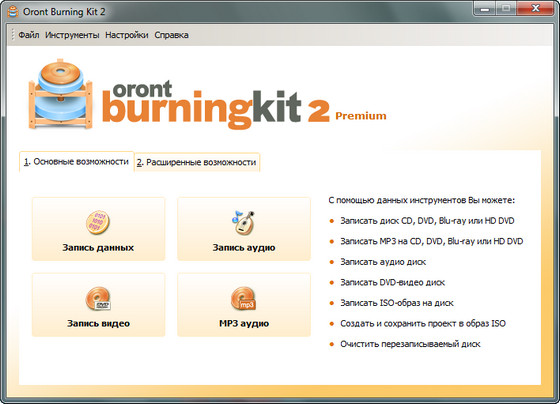Choose the Запись данных label
The width and height of the screenshot is (560, 404).
(98, 248)
